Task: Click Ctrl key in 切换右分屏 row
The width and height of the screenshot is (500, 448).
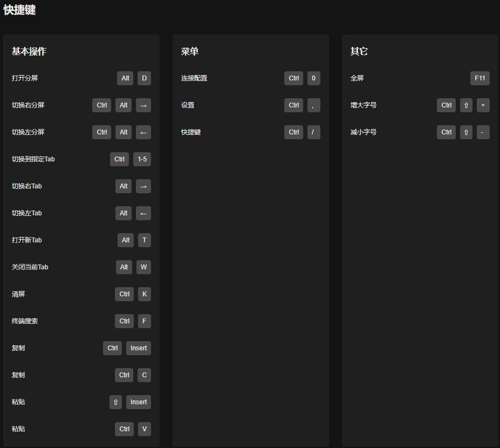Action: [x=102, y=105]
